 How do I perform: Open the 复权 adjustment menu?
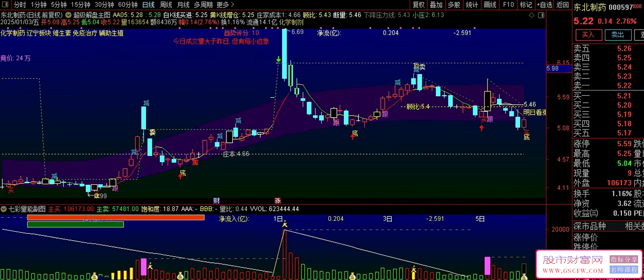point(419,4)
